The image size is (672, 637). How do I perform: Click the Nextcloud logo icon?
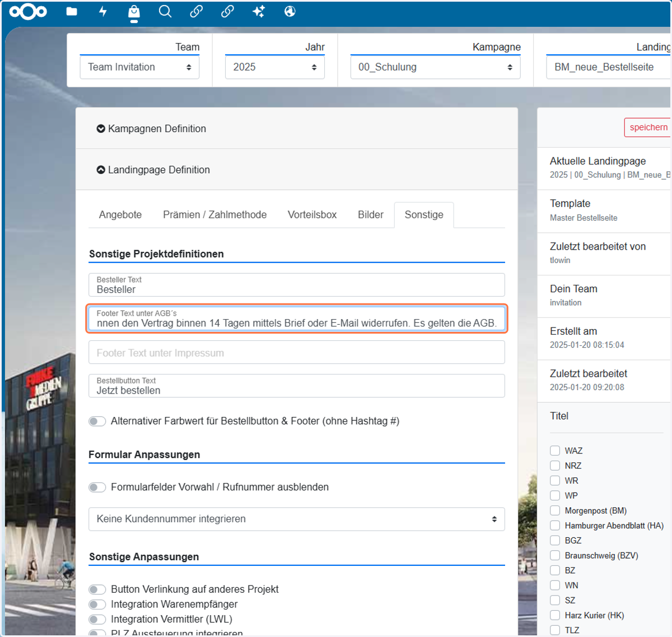pyautogui.click(x=28, y=12)
